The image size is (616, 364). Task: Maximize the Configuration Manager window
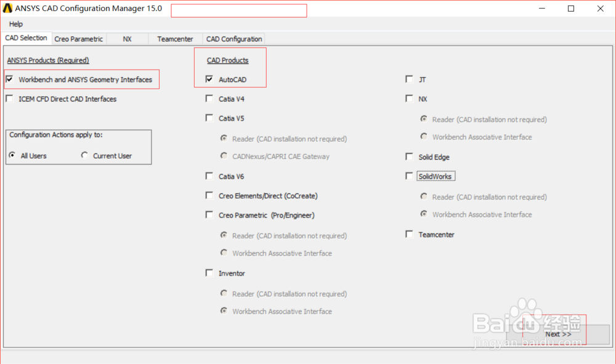click(571, 8)
